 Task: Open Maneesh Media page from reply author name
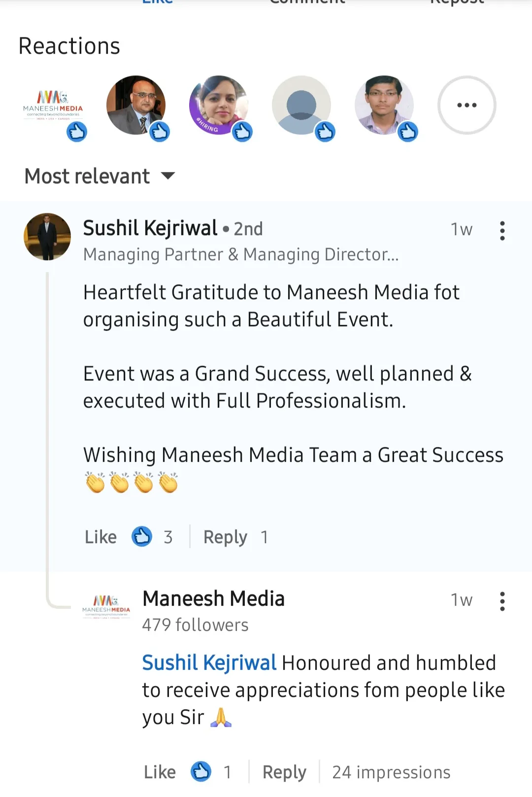213,599
